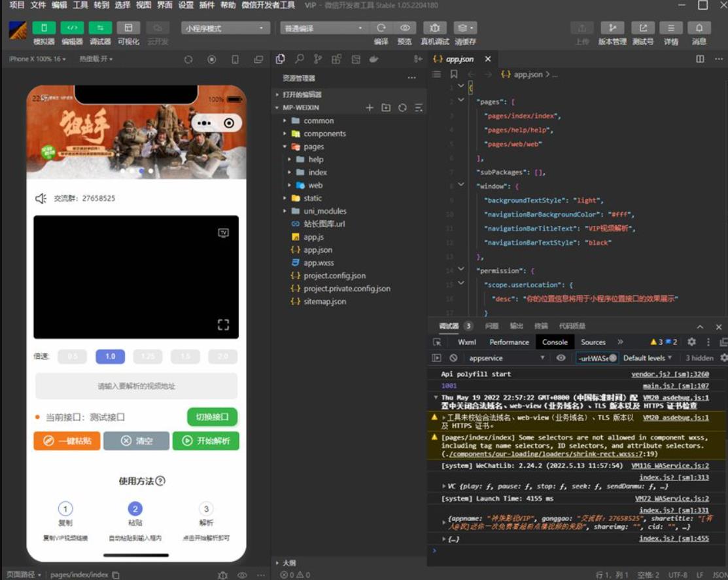Image resolution: width=728 pixels, height=580 pixels.
Task: Click fullscreen icon in video player
Action: [223, 325]
